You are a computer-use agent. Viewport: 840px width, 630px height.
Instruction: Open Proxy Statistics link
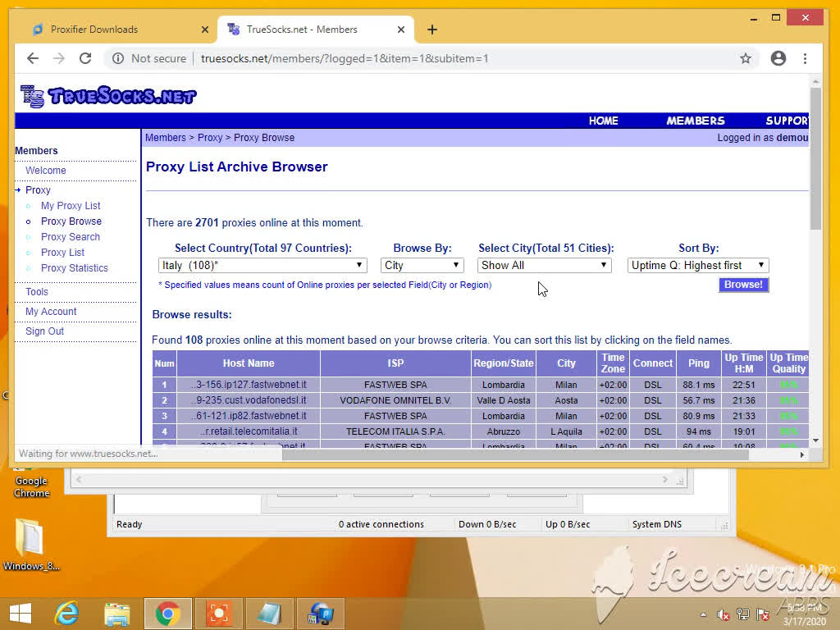tap(75, 268)
